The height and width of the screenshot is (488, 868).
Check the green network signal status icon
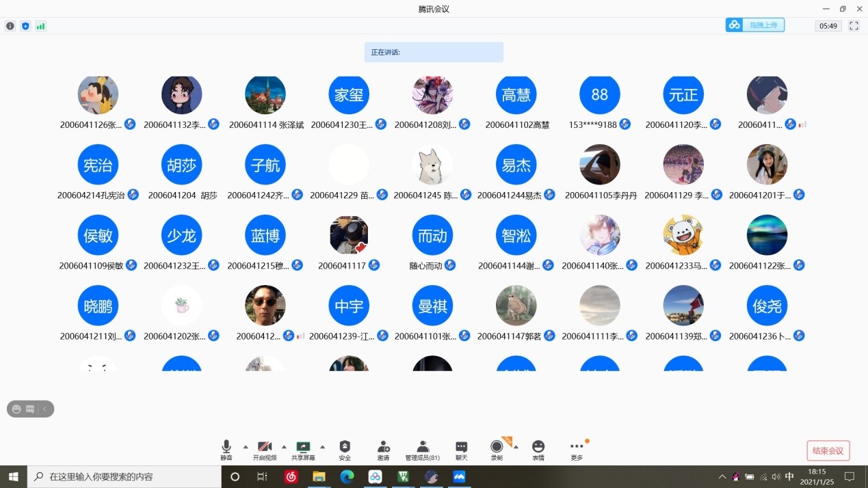click(41, 26)
